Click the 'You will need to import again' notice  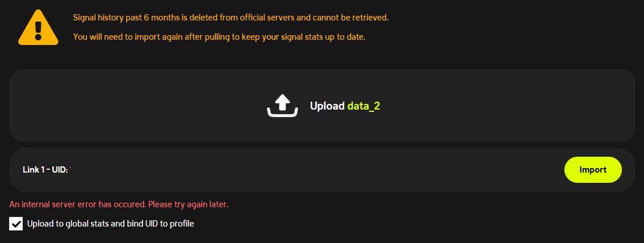point(219,37)
